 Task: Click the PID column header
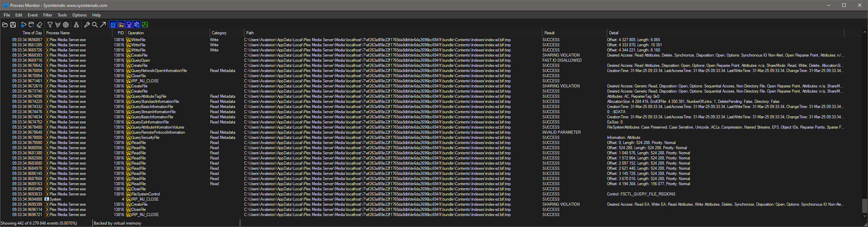(119, 33)
